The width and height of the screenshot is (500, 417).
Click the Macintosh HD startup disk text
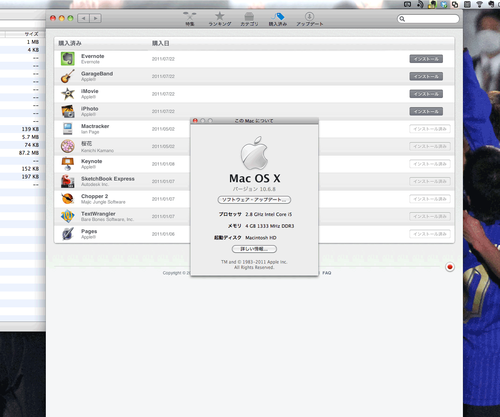(261, 238)
